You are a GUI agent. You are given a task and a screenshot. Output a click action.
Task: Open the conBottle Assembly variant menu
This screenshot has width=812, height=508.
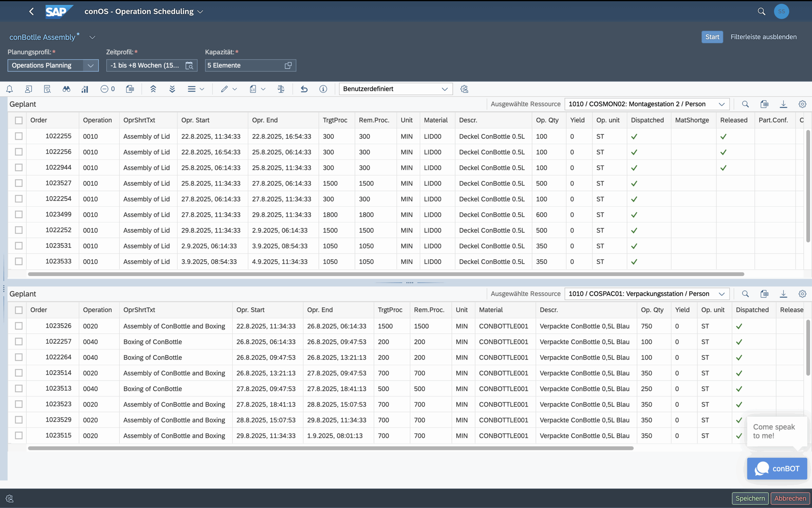tap(92, 37)
